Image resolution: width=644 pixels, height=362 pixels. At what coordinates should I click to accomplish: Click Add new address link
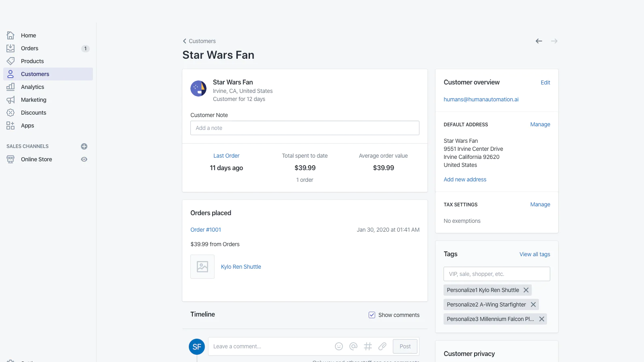465,179
